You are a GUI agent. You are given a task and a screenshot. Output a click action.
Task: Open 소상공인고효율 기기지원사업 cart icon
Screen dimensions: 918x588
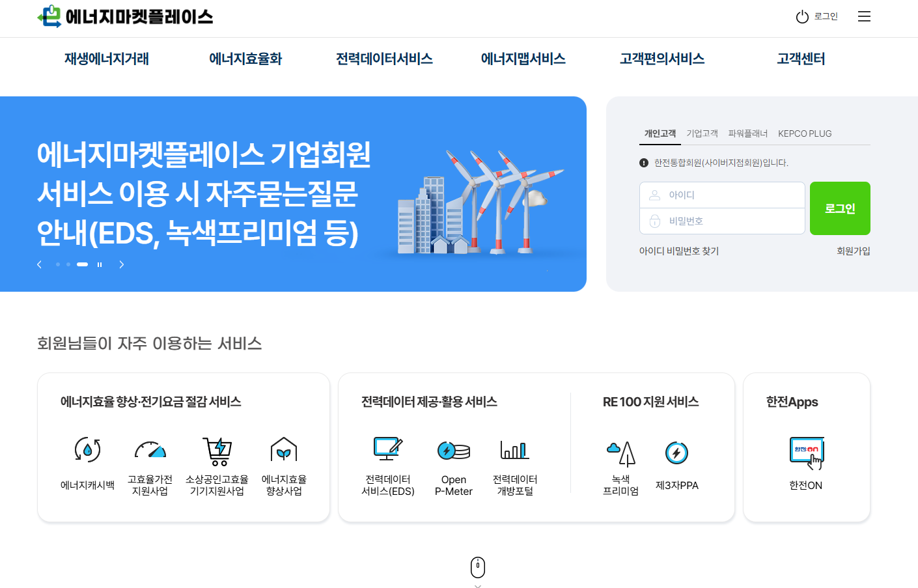coord(217,451)
